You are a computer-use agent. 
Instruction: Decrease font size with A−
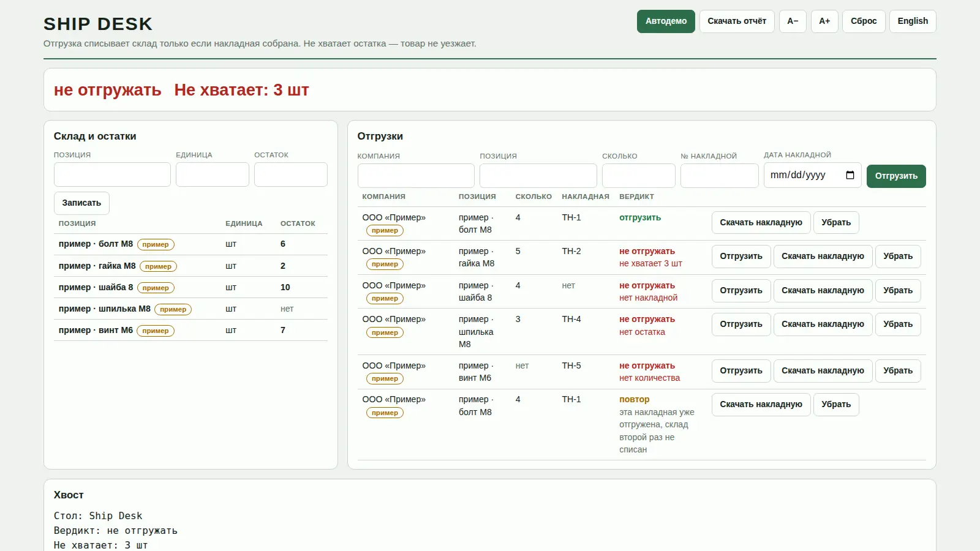click(x=793, y=21)
